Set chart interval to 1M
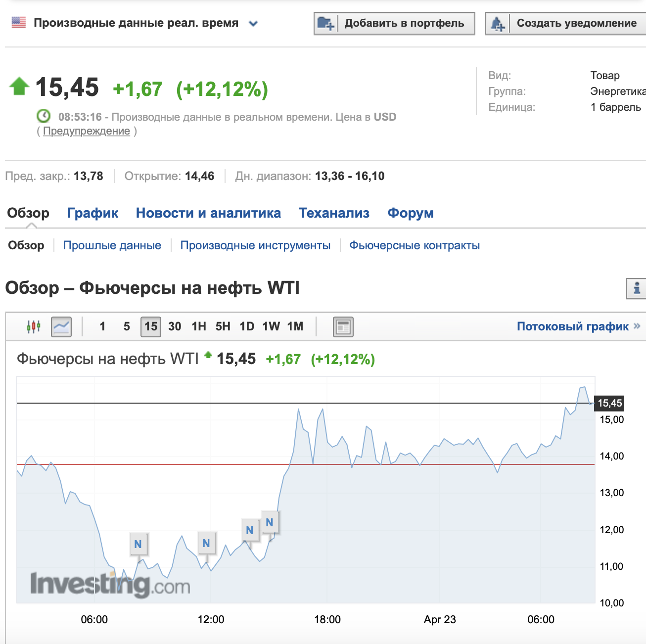 [295, 326]
